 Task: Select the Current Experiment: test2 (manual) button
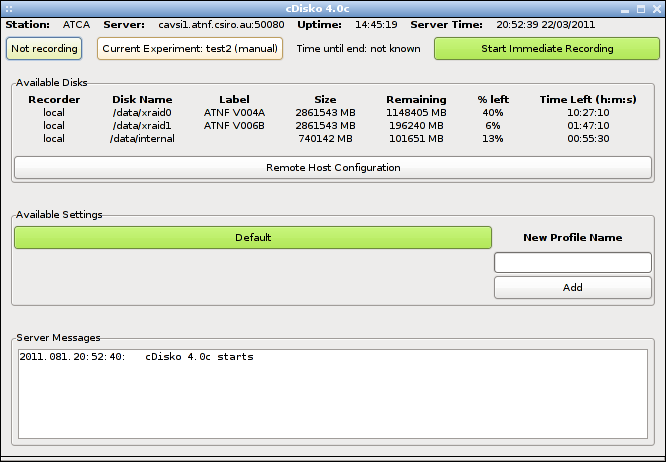click(190, 48)
